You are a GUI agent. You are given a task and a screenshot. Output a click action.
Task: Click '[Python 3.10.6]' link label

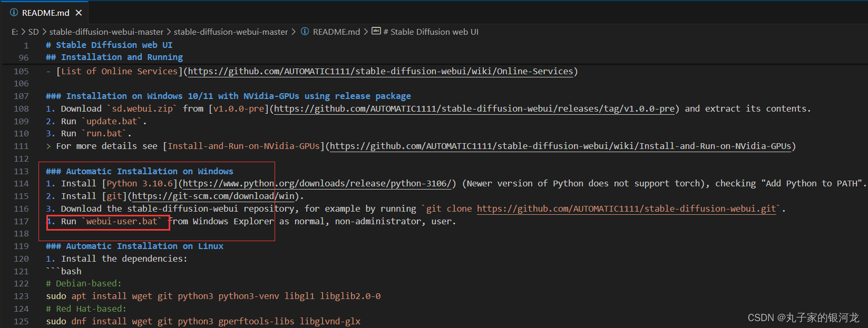(x=140, y=183)
